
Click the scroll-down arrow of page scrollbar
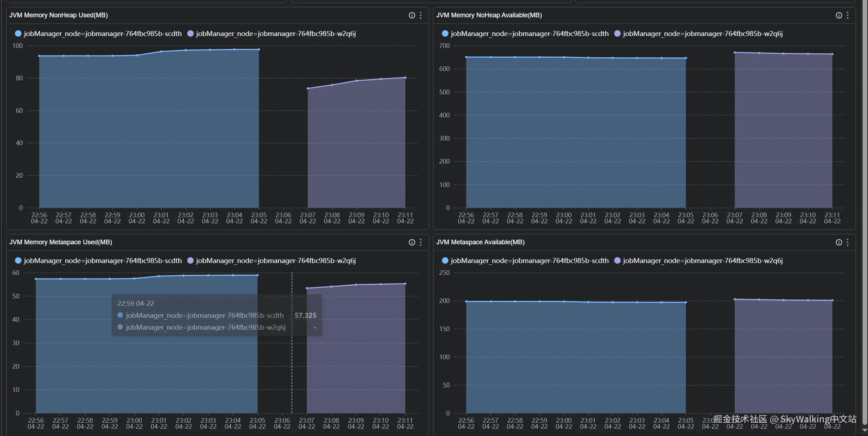pyautogui.click(x=864, y=431)
